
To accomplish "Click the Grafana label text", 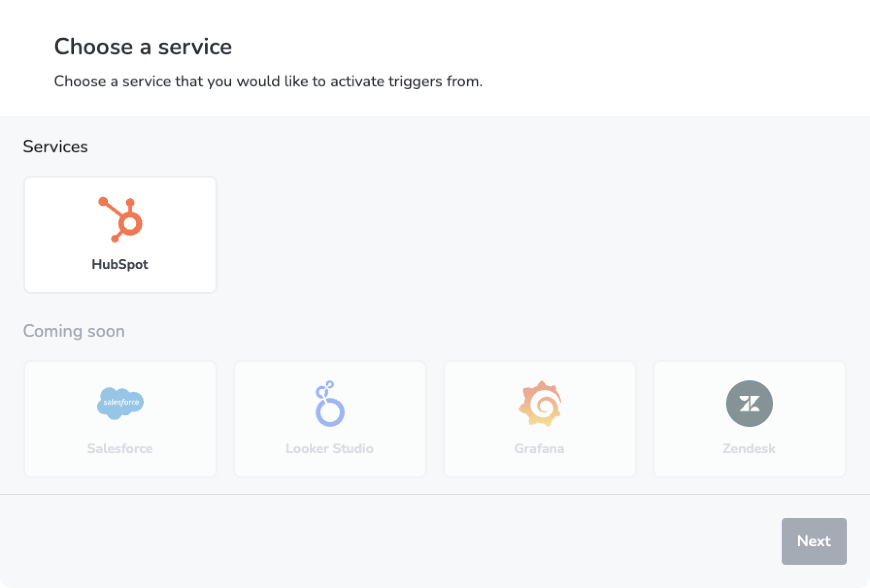I will tap(539, 449).
